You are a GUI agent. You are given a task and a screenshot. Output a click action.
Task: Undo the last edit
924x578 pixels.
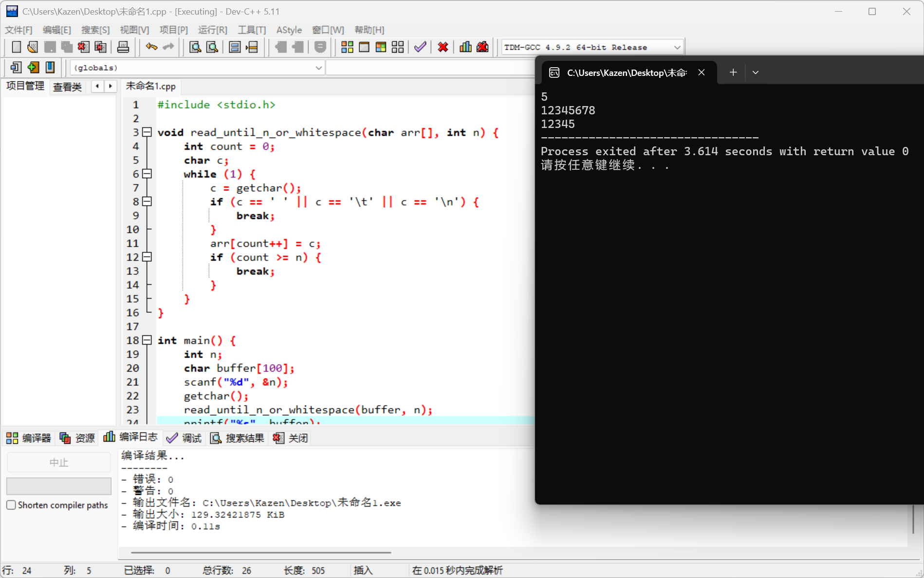coord(151,47)
